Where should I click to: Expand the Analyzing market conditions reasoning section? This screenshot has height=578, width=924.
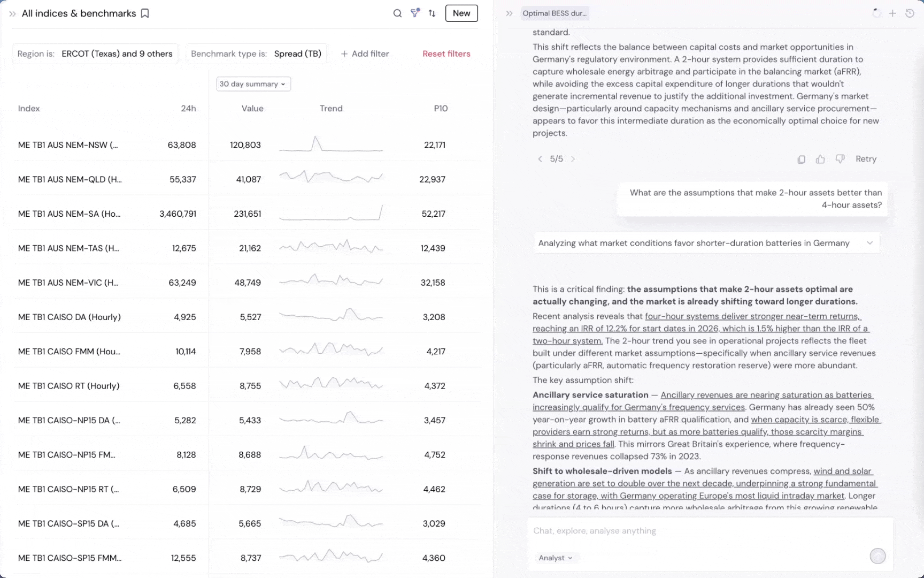[869, 243]
